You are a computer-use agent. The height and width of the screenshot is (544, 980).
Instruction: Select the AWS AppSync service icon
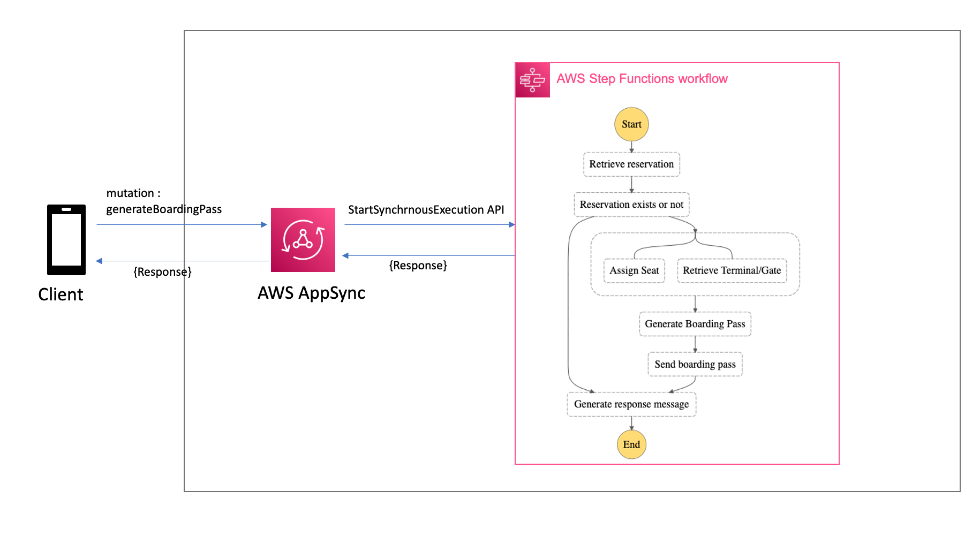(x=303, y=240)
